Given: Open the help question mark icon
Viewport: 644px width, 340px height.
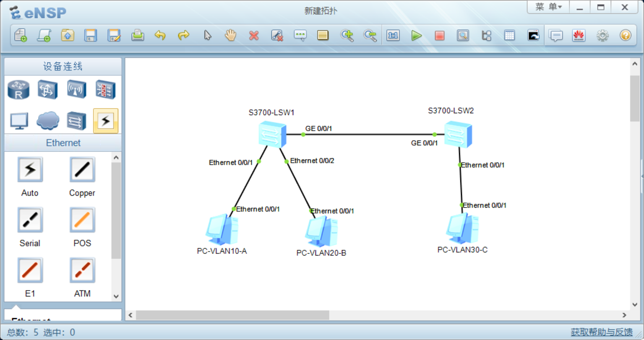Looking at the screenshot, I should click(626, 35).
